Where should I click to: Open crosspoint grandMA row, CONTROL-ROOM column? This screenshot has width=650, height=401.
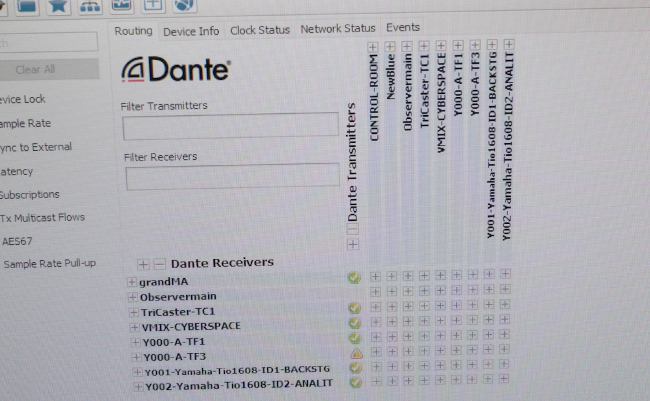[x=375, y=276]
